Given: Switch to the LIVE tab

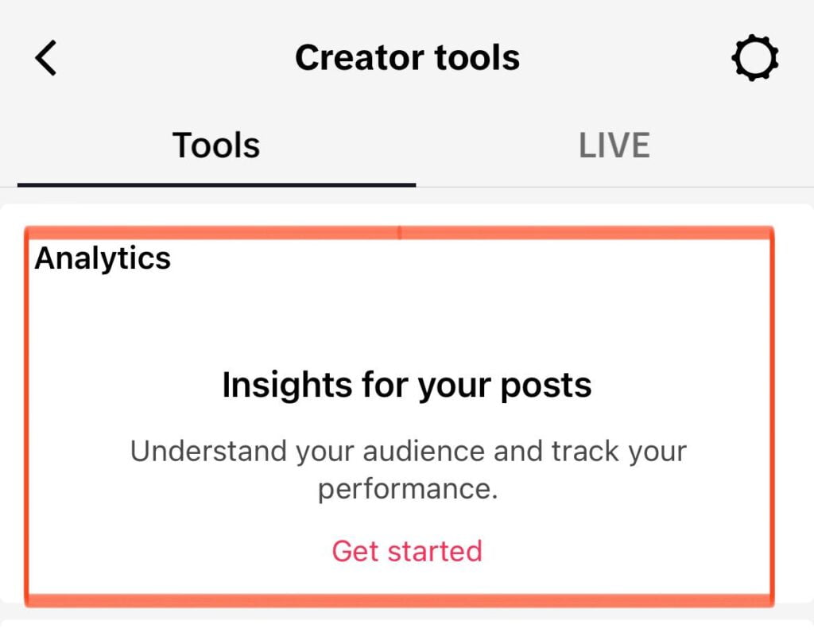Looking at the screenshot, I should pyautogui.click(x=614, y=145).
